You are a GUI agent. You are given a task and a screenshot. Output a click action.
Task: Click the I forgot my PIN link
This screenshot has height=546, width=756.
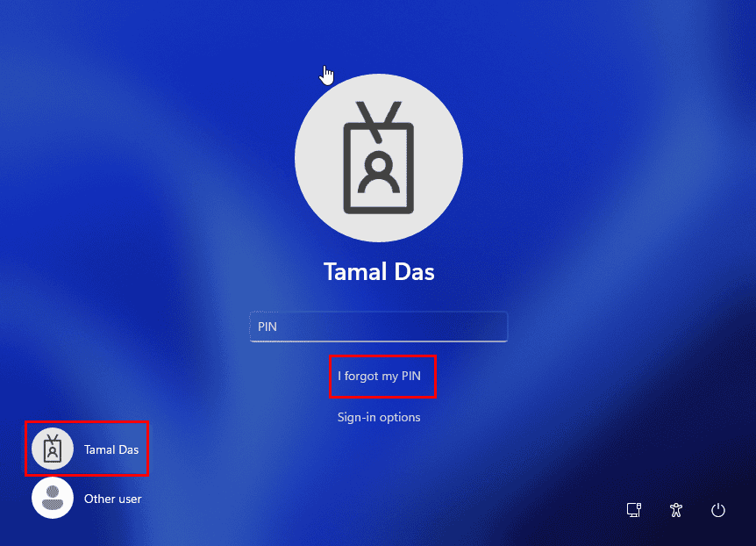[x=379, y=376]
